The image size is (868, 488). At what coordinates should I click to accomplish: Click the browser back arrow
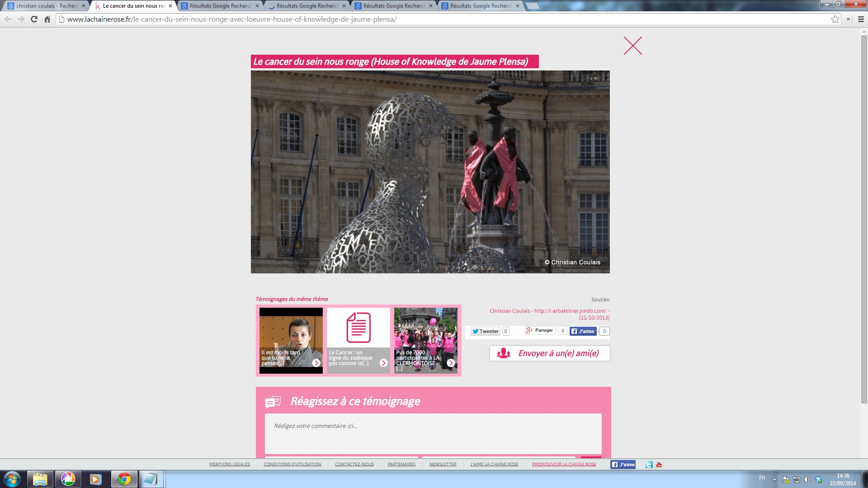[8, 19]
